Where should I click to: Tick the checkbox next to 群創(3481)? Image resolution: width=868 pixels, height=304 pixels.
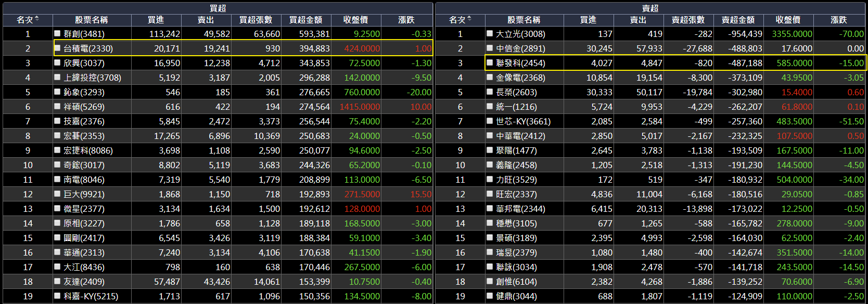coord(57,33)
